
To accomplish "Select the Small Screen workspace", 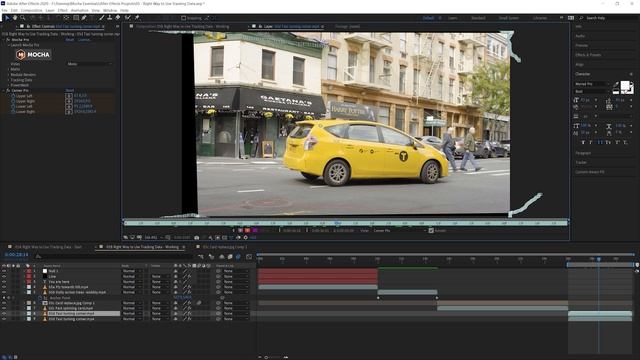I will (x=508, y=18).
